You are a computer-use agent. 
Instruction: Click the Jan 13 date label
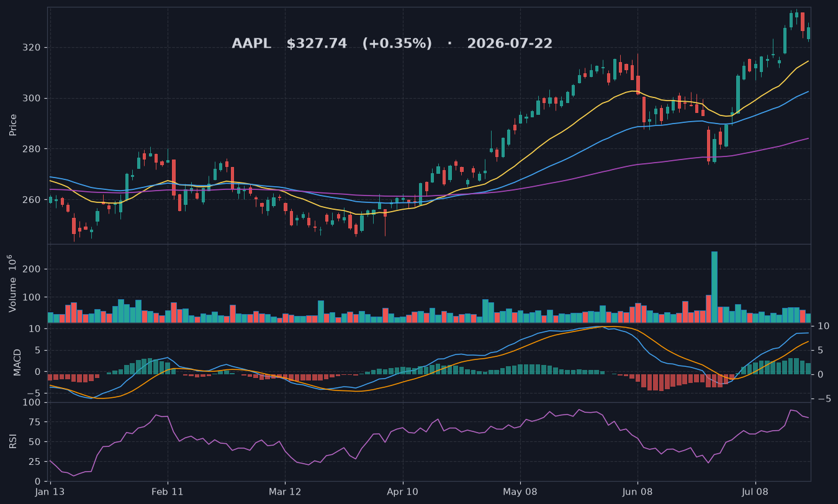(x=50, y=492)
